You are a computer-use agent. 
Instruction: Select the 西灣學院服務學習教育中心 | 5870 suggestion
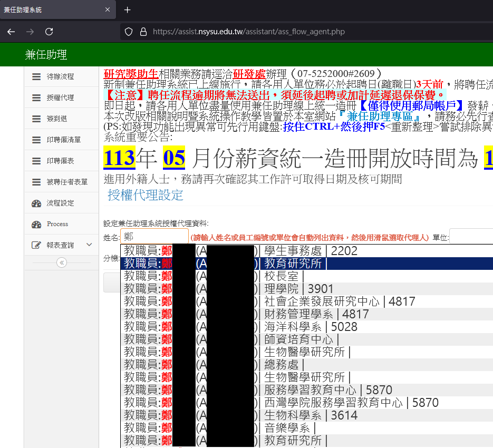307,403
